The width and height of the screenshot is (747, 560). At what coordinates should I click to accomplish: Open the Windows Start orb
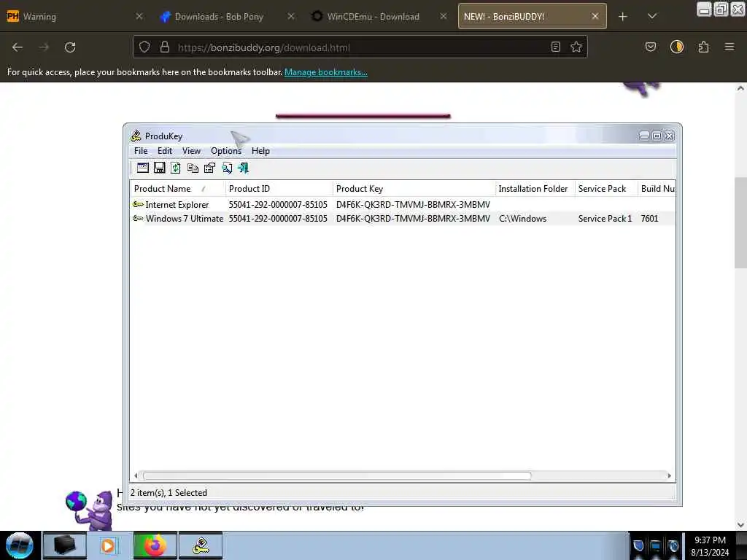point(20,545)
